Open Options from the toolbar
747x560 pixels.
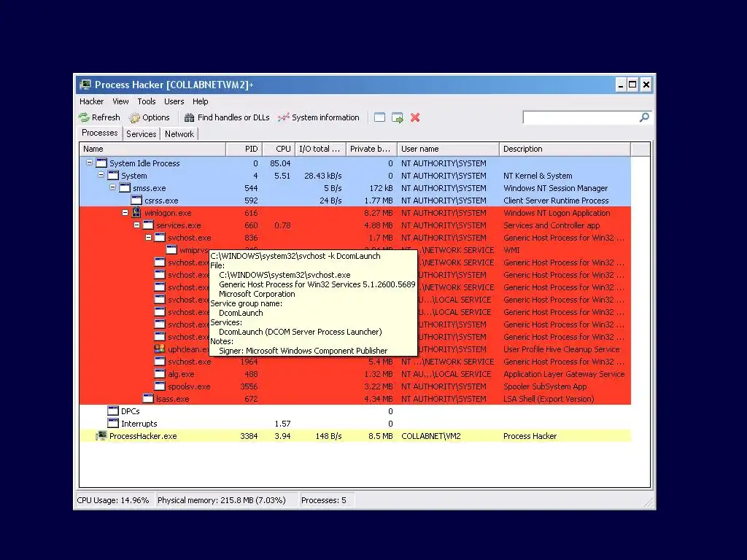point(150,117)
